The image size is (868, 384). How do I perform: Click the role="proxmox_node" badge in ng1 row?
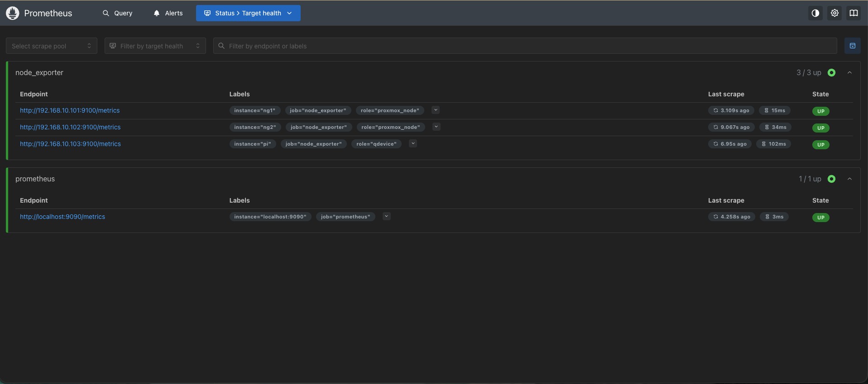pyautogui.click(x=390, y=110)
